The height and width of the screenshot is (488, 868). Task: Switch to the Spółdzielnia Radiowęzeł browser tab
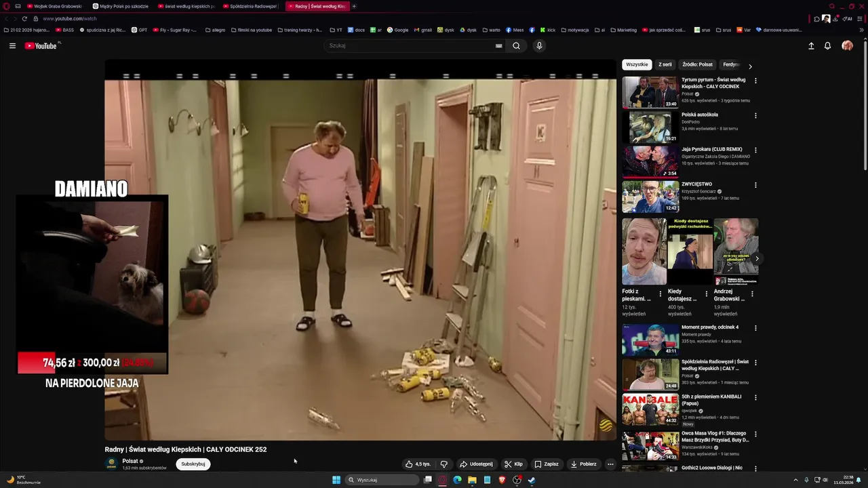click(x=250, y=6)
